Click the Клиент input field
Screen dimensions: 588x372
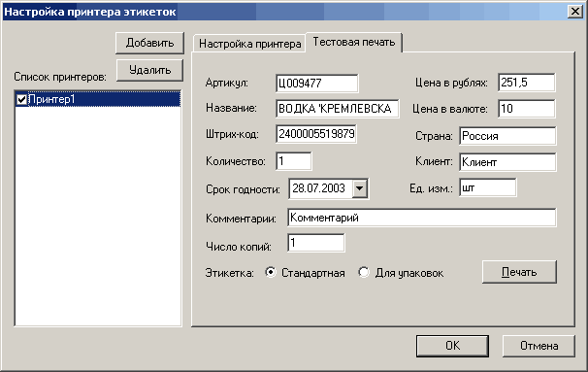pos(507,162)
